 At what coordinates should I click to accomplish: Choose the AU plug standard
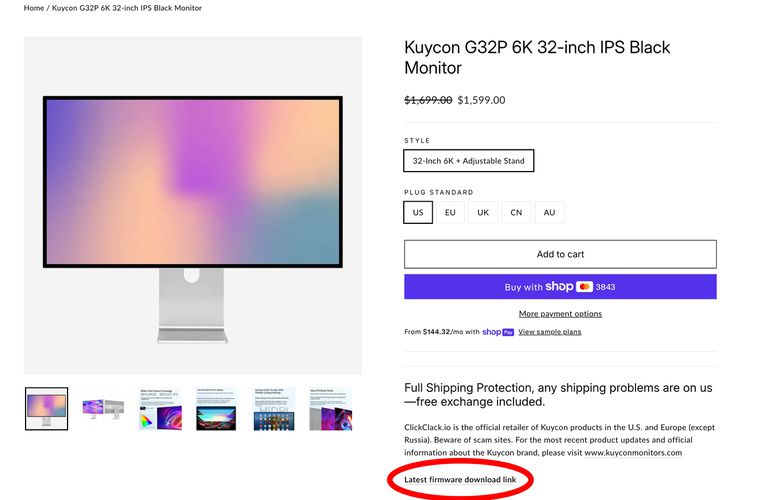(x=549, y=213)
